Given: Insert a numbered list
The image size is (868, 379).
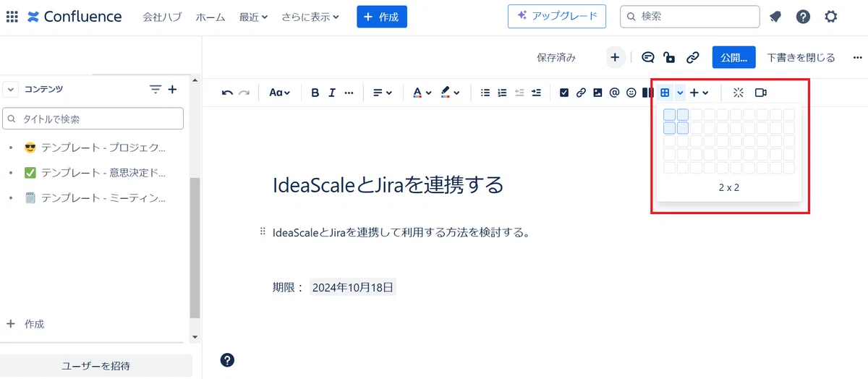Looking at the screenshot, I should (x=502, y=93).
